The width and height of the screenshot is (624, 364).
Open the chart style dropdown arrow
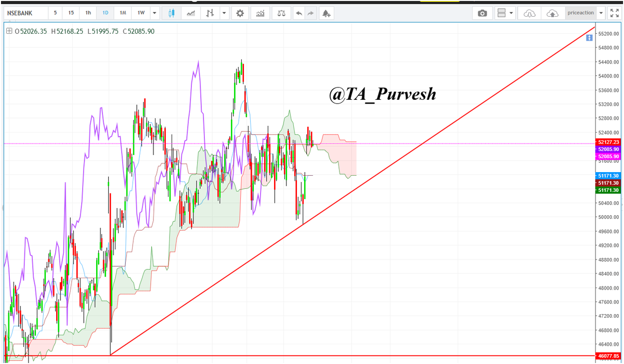click(x=224, y=13)
